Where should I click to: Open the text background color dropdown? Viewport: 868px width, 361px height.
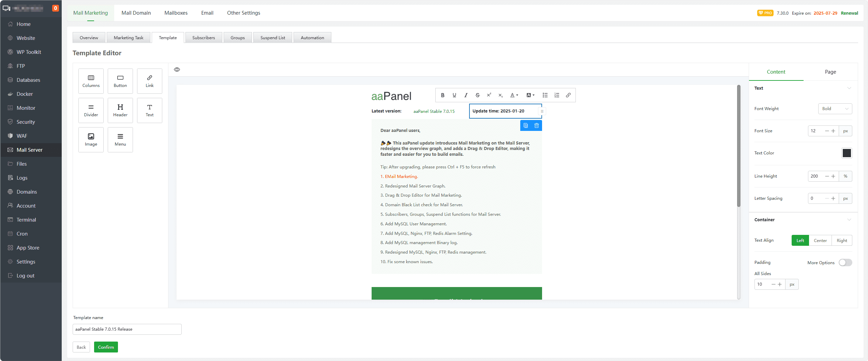click(x=530, y=95)
